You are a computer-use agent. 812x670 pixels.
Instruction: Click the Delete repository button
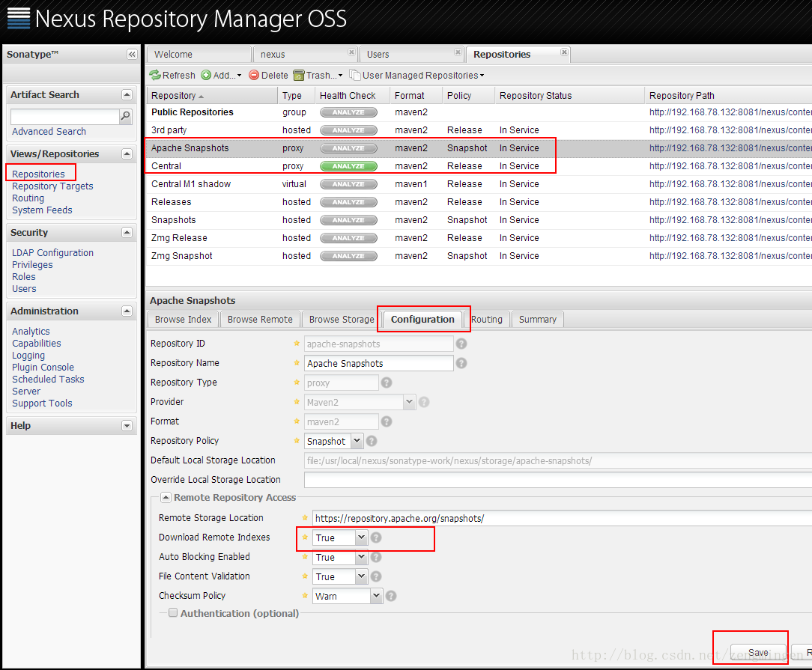click(268, 76)
